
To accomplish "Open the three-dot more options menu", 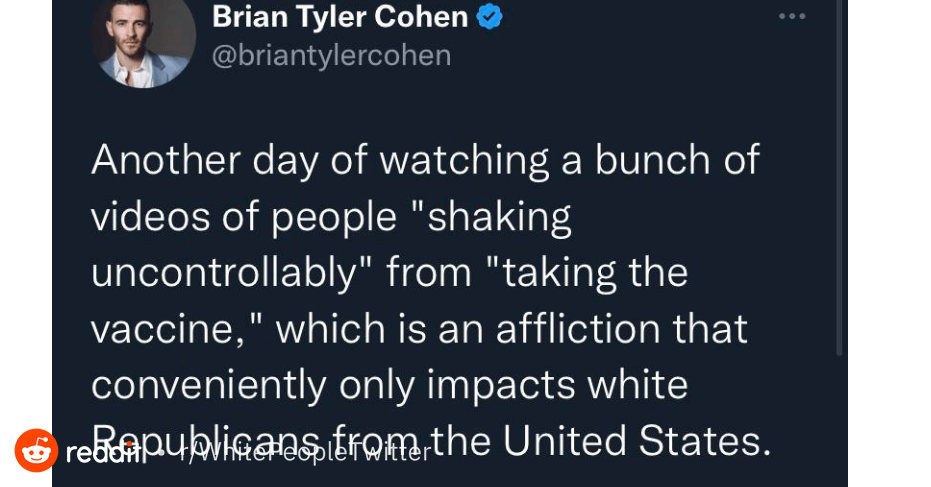I will tap(792, 17).
